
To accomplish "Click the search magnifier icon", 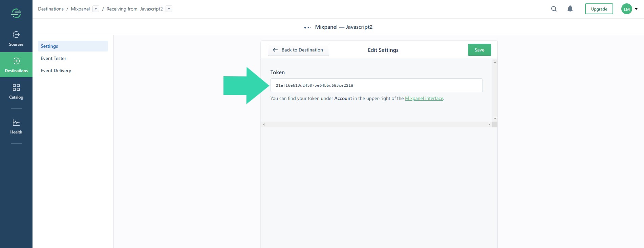I will [554, 9].
